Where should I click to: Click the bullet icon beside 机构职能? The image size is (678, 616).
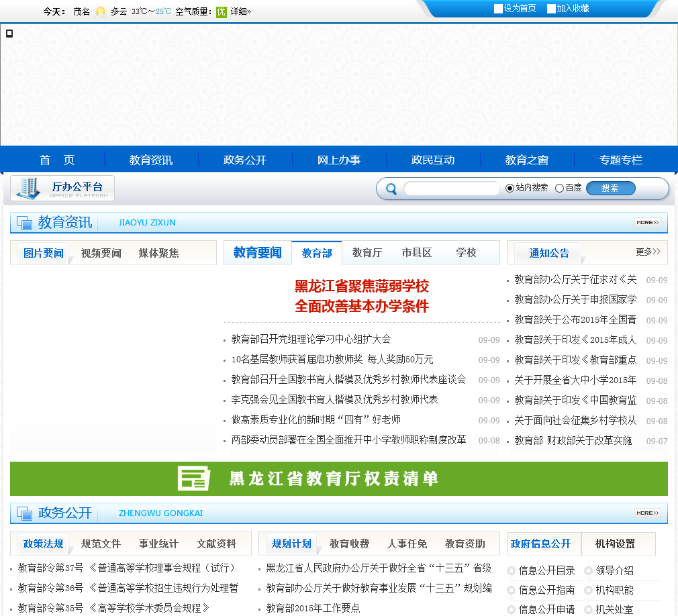588,590
